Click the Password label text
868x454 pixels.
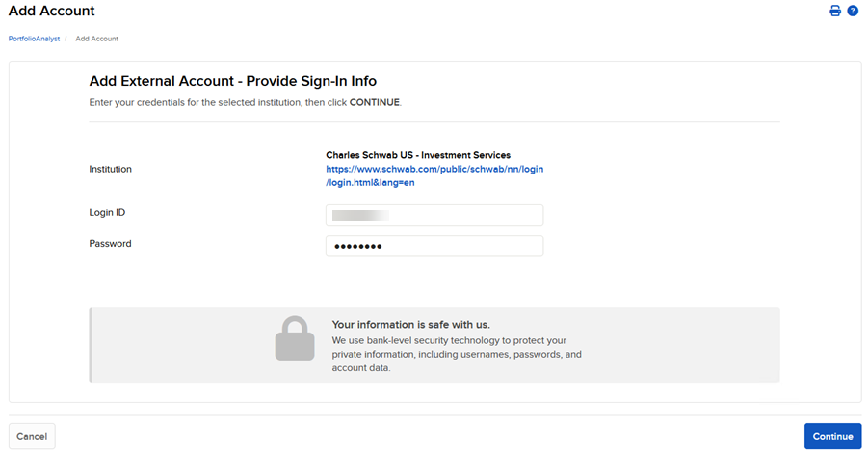point(111,244)
